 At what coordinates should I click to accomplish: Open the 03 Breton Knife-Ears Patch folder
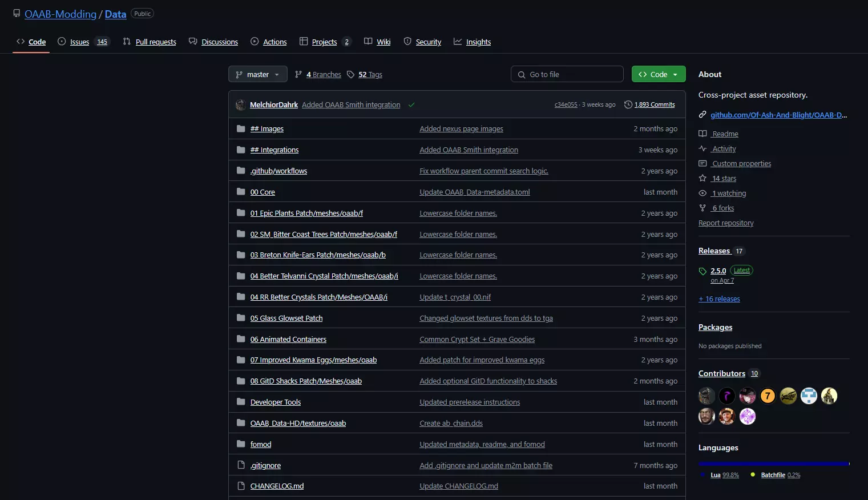click(x=318, y=255)
